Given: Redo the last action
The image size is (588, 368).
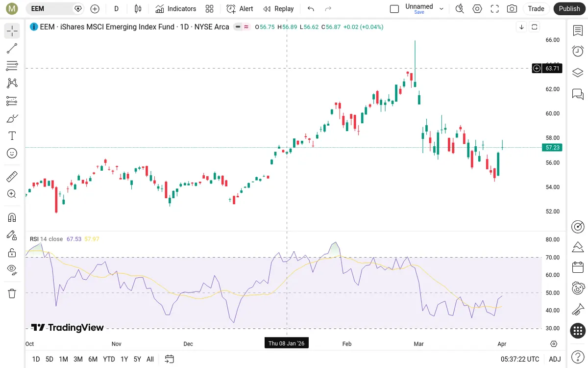Looking at the screenshot, I should [328, 9].
